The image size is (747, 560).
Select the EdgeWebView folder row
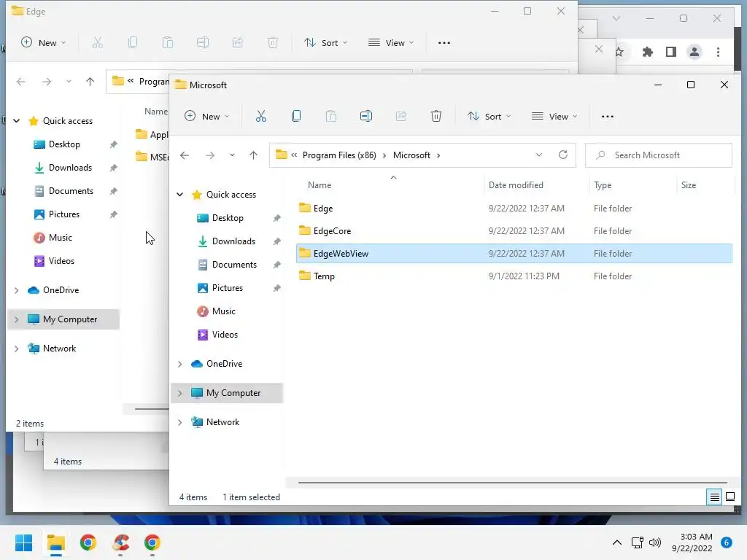pos(514,253)
